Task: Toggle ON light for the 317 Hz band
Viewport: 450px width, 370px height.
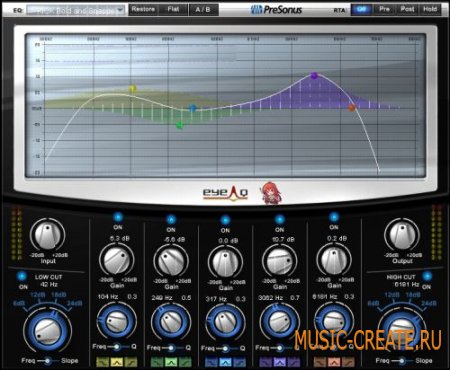Action: click(225, 220)
